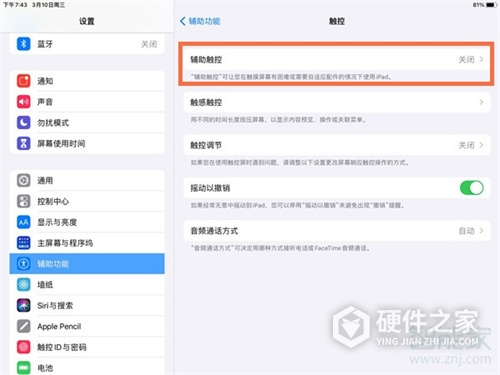
Task: Tap the Apple Pencil icon
Action: [23, 326]
